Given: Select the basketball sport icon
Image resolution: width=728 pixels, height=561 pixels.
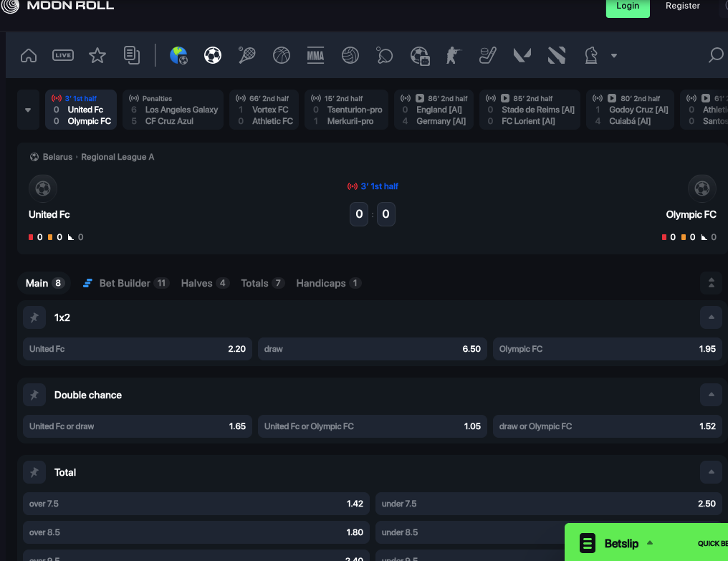Looking at the screenshot, I should click(282, 55).
